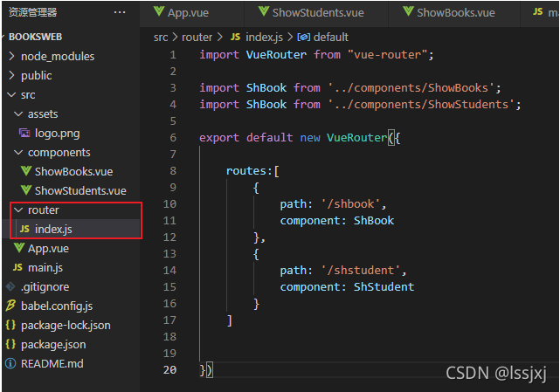This screenshot has height=392, width=560.
Task: Click the git icon beside .gitignore
Action: pyautogui.click(x=10, y=286)
